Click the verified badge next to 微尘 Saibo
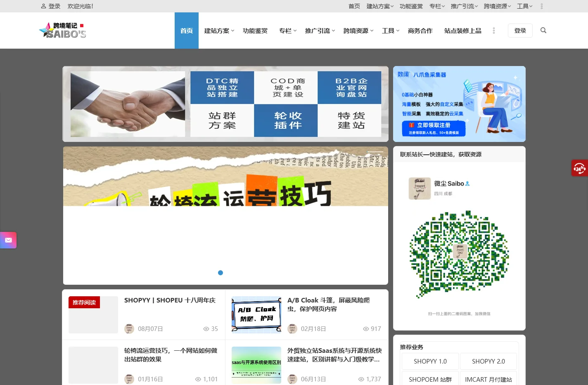The height and width of the screenshot is (385, 588). (467, 184)
